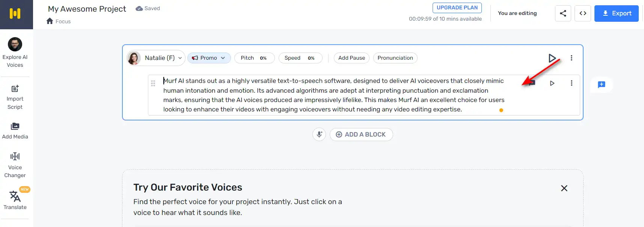The image size is (644, 227).
Task: Click 'Try Our Favorite Voices' heading
Action: (188, 187)
